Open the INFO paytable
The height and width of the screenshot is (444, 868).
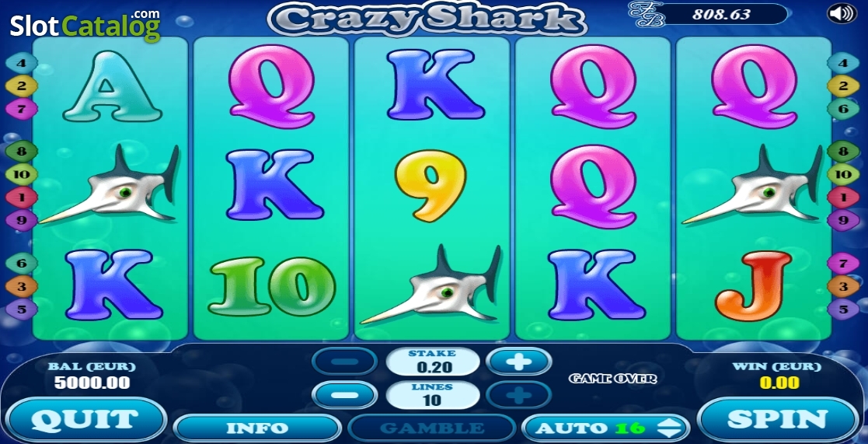[257, 428]
